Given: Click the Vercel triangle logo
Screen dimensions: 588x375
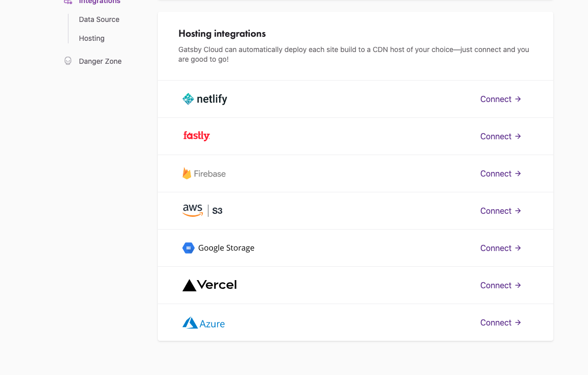Looking at the screenshot, I should pos(190,285).
